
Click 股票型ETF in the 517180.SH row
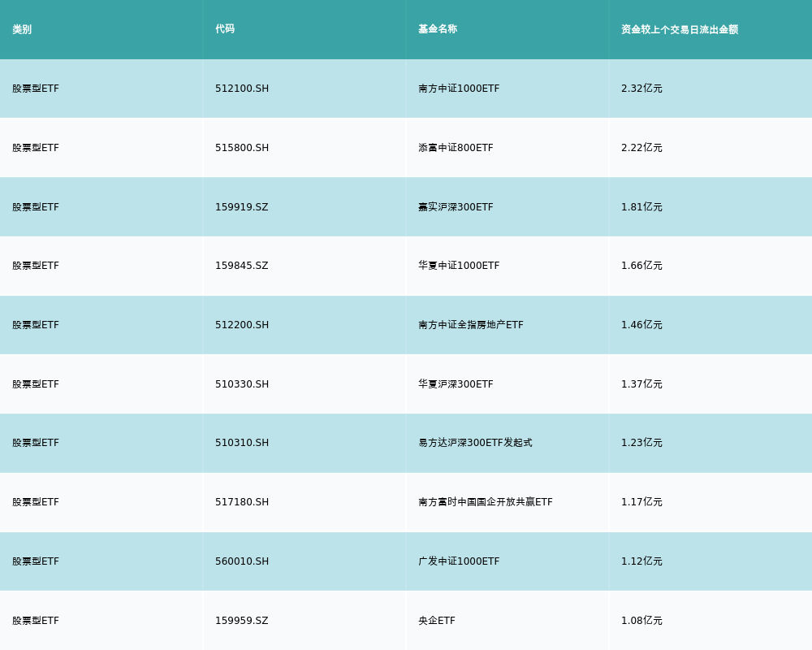[36, 502]
